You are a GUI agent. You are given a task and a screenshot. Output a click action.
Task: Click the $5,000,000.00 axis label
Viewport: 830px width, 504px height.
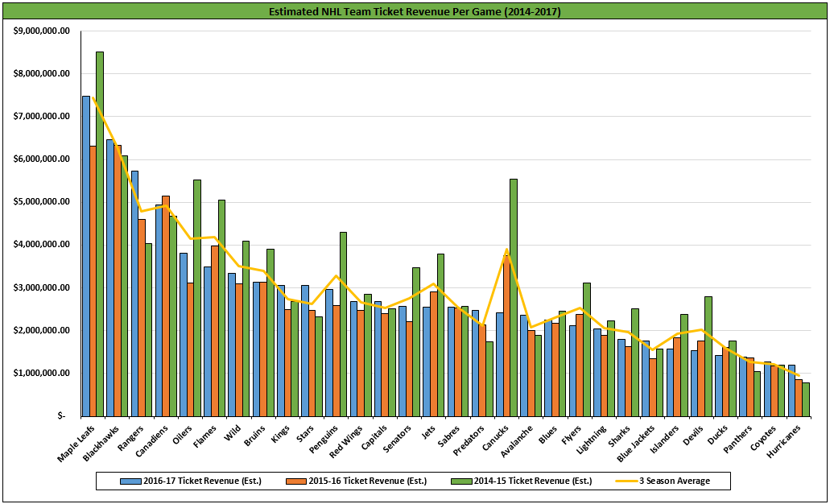(40, 202)
